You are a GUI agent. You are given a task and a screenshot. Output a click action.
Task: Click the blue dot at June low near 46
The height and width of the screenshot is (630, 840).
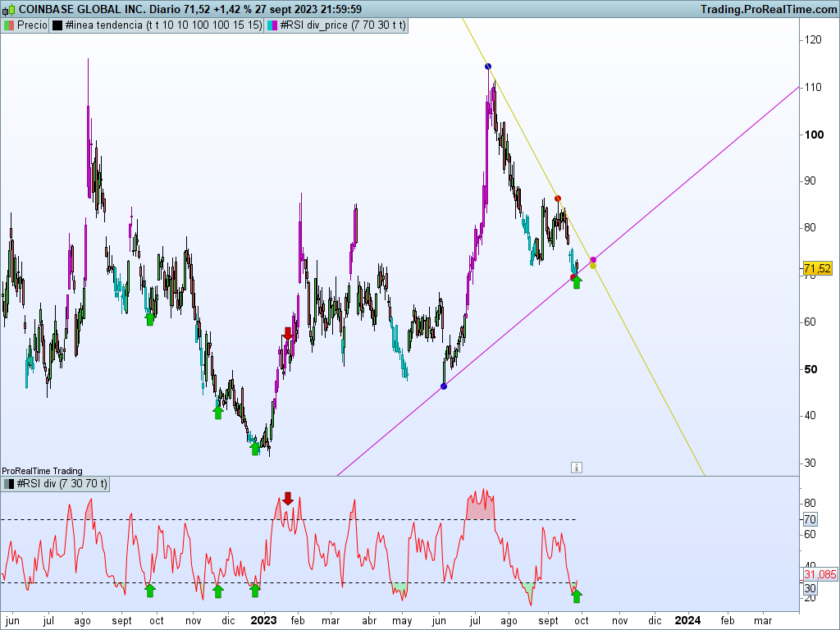point(444,386)
